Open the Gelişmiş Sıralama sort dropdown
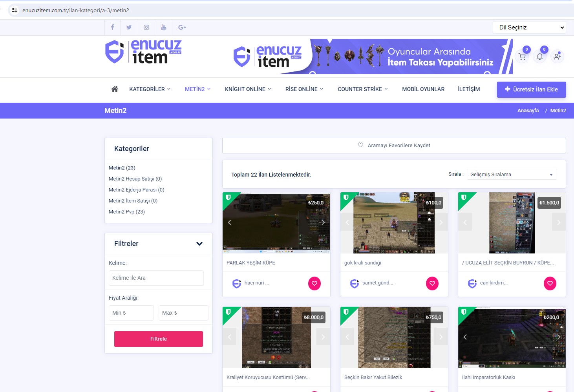Viewport: 574px width, 392px height. (512, 175)
